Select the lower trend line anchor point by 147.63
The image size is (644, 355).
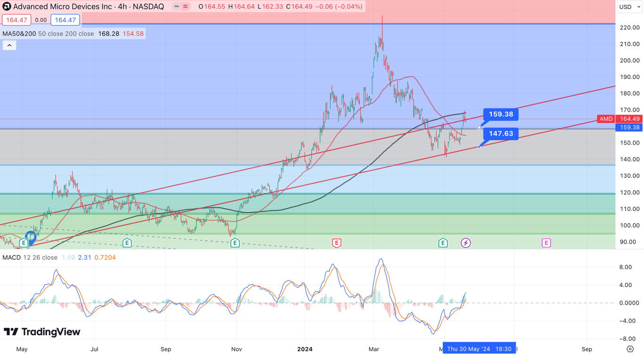(479, 147)
